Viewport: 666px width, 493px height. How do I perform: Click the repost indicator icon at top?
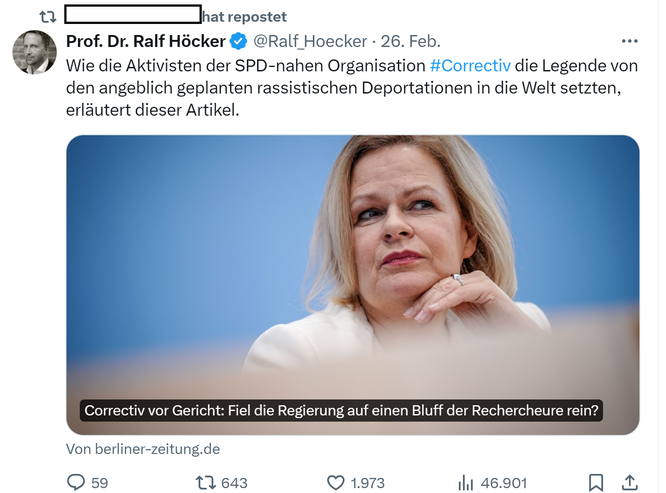(48, 17)
